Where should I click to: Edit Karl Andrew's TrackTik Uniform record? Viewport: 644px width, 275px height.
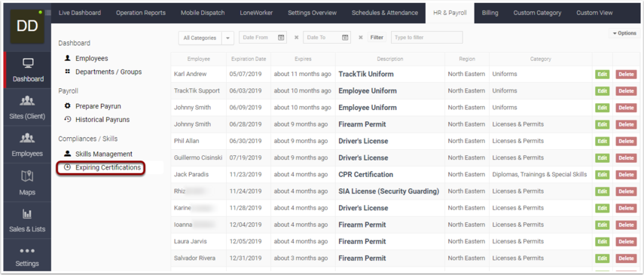(x=602, y=75)
